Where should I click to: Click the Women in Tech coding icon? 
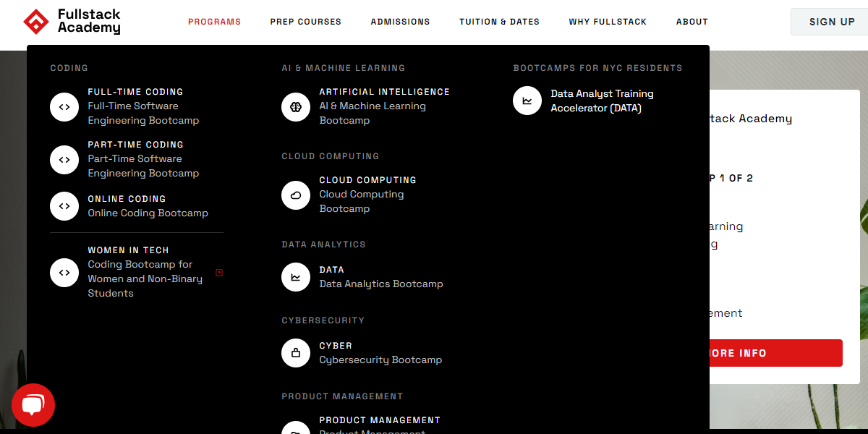pos(64,273)
